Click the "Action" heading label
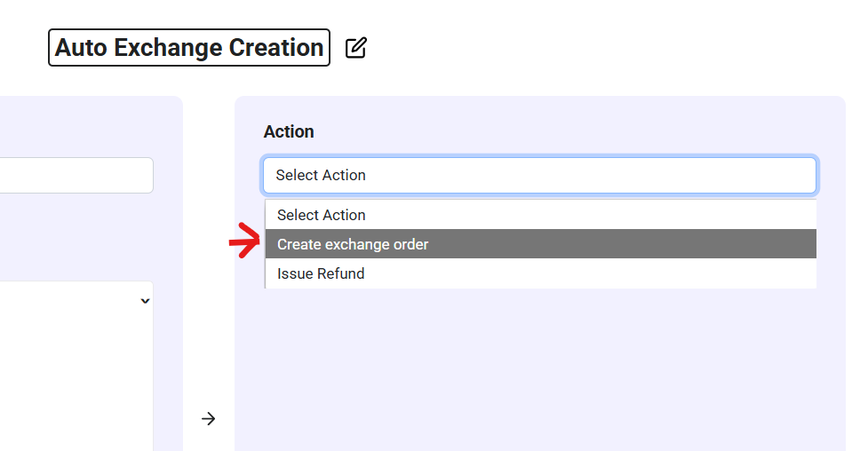This screenshot has width=868, height=451. (x=289, y=131)
